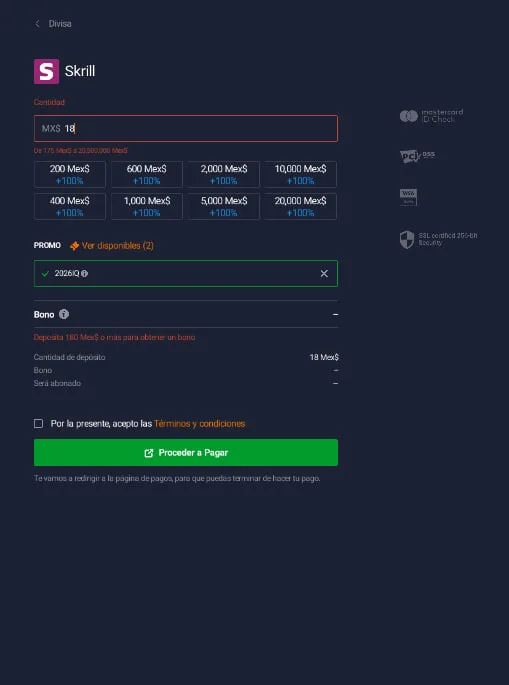Remove the 2026IQ promo code with X
This screenshot has width=509, height=685.
click(324, 273)
